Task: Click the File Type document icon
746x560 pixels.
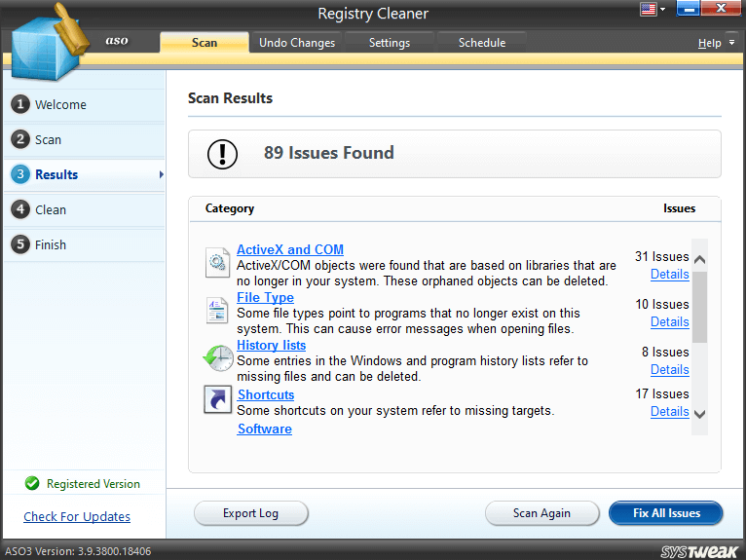Action: click(x=217, y=311)
